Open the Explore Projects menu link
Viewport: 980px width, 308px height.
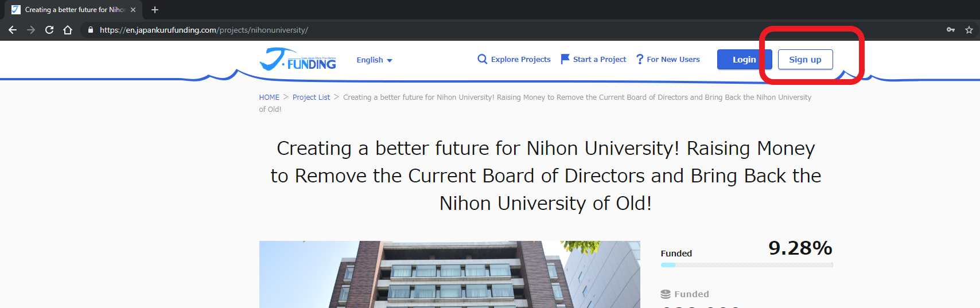[x=520, y=59]
